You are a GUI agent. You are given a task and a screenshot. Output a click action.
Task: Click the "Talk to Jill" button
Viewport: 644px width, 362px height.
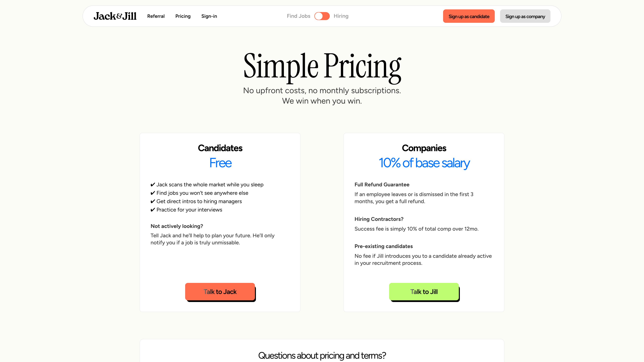[x=424, y=292]
